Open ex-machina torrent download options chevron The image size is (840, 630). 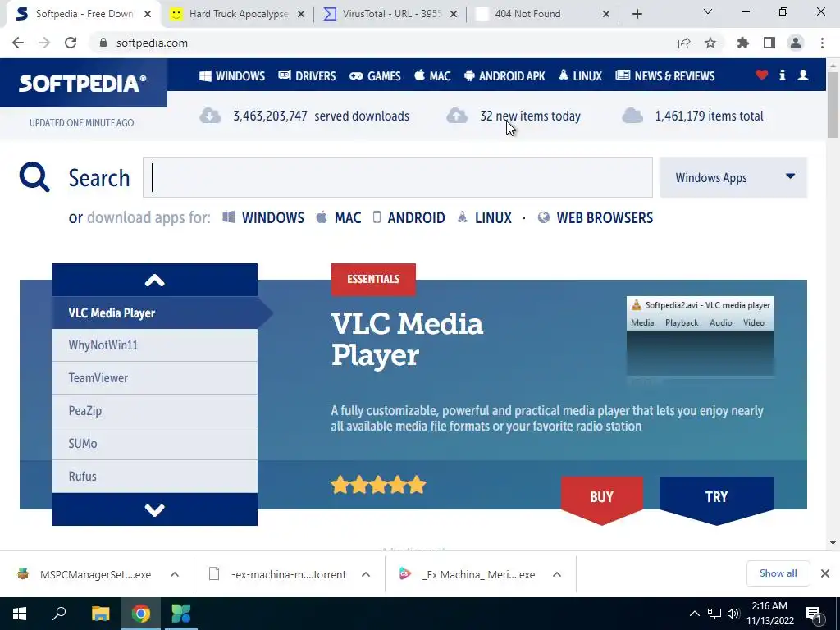pyautogui.click(x=366, y=574)
